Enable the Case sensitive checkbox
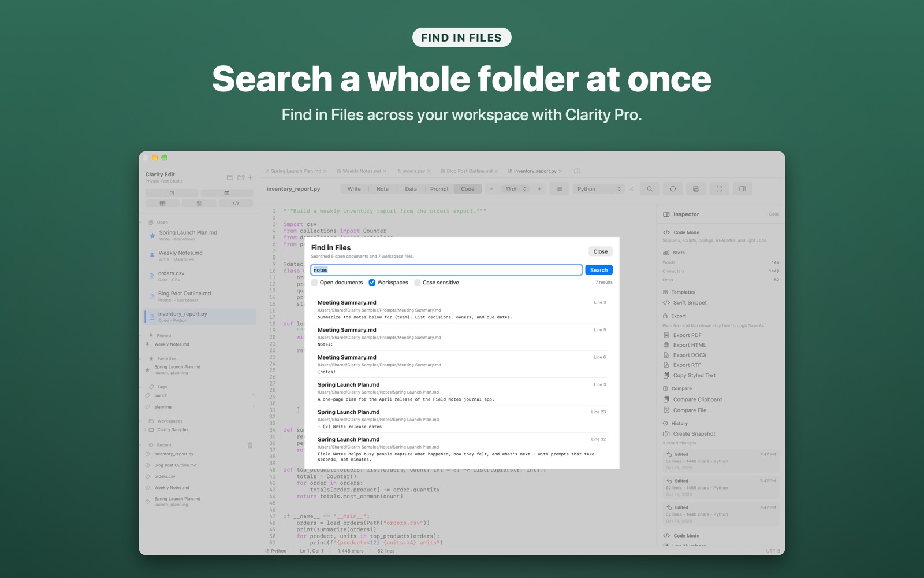The image size is (924, 578). pos(418,283)
